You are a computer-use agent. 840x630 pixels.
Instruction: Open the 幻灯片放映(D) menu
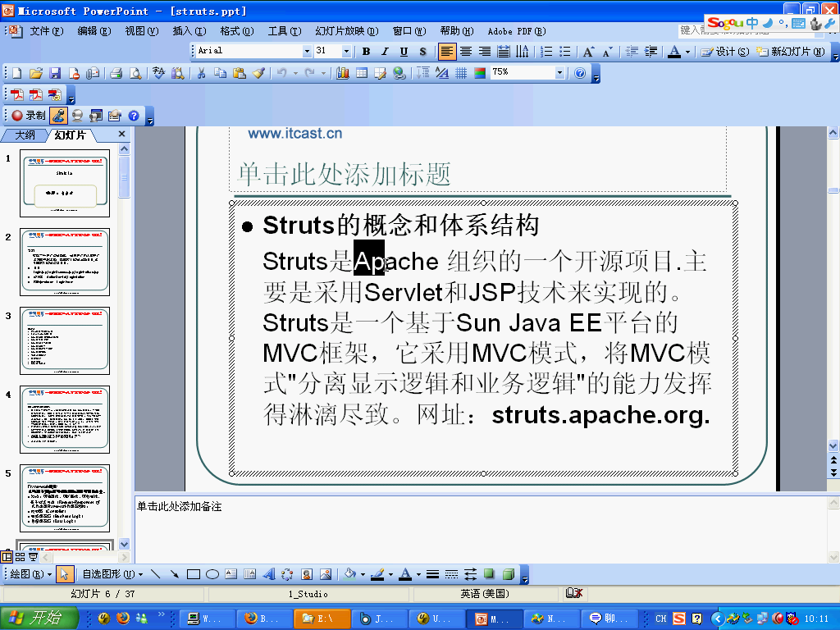[x=347, y=31]
